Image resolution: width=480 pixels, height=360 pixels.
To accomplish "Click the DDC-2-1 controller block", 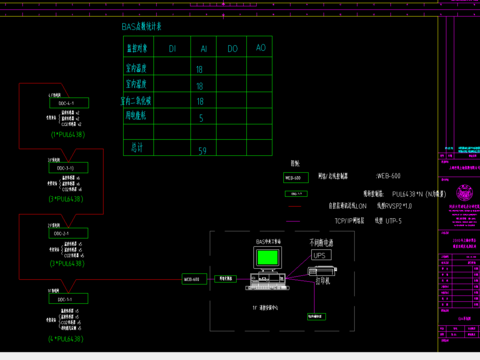I will pos(68,233).
